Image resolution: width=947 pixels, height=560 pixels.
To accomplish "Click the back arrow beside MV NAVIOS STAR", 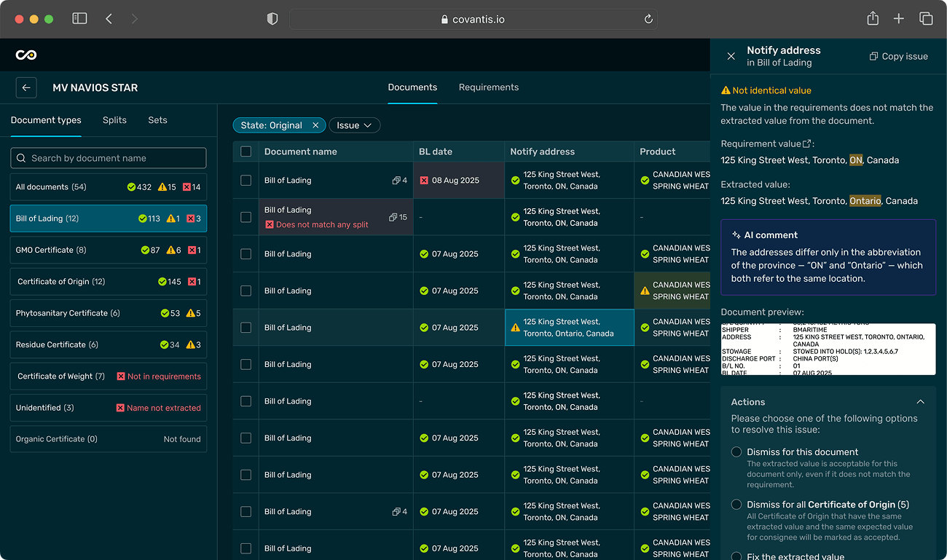I will [x=26, y=87].
